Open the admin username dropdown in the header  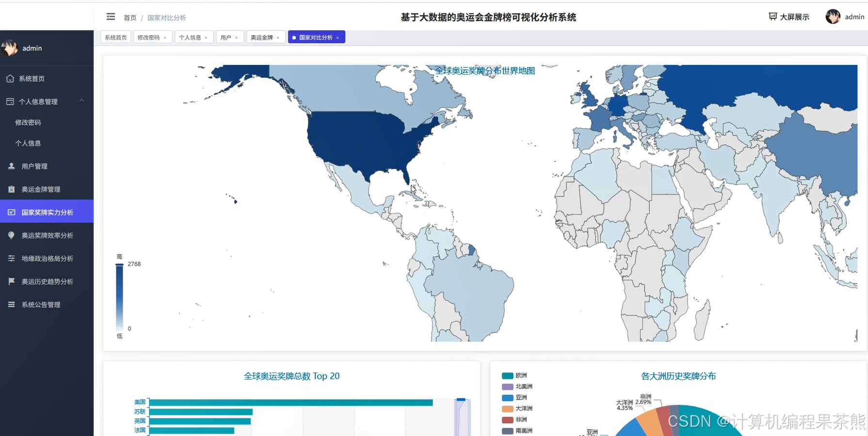click(x=854, y=17)
